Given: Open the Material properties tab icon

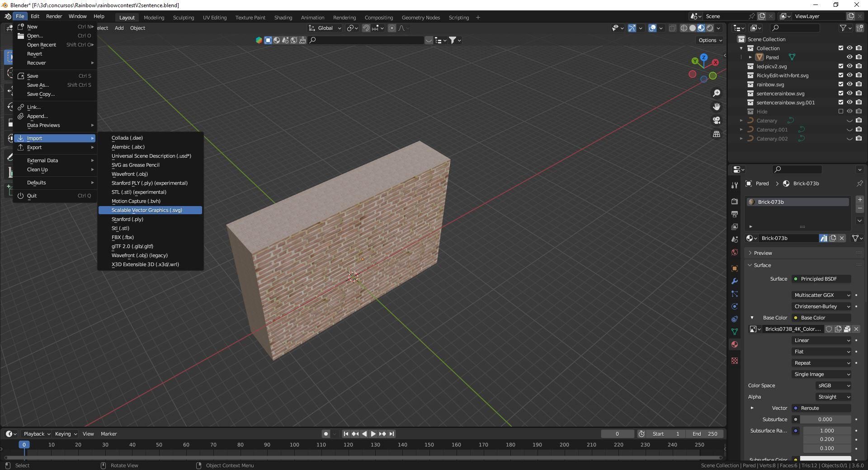Looking at the screenshot, I should point(735,344).
